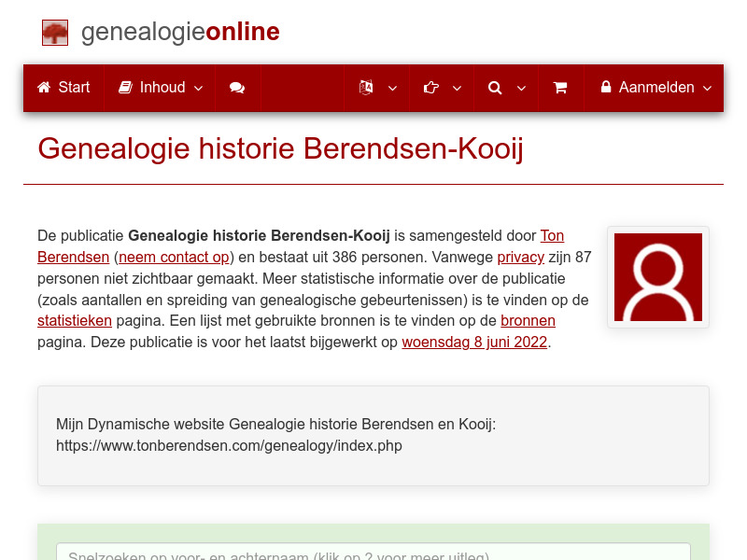Expand the search dropdown chevron

(521, 89)
